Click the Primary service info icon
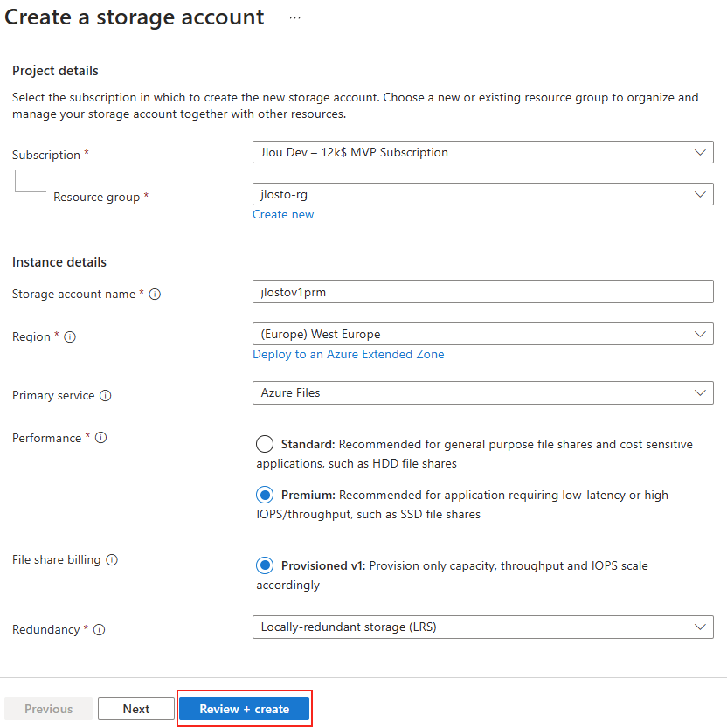 coord(106,396)
